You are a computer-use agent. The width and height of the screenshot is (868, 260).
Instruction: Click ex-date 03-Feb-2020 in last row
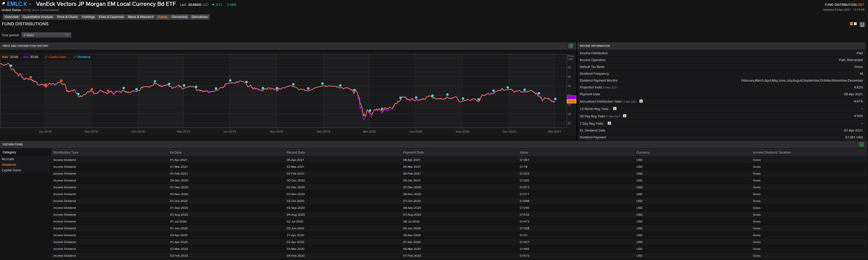tap(179, 256)
